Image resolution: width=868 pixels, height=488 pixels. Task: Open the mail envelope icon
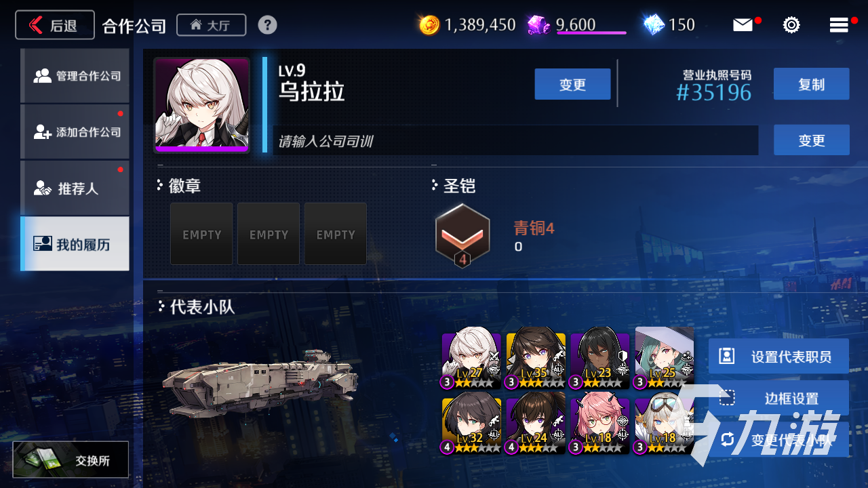743,25
